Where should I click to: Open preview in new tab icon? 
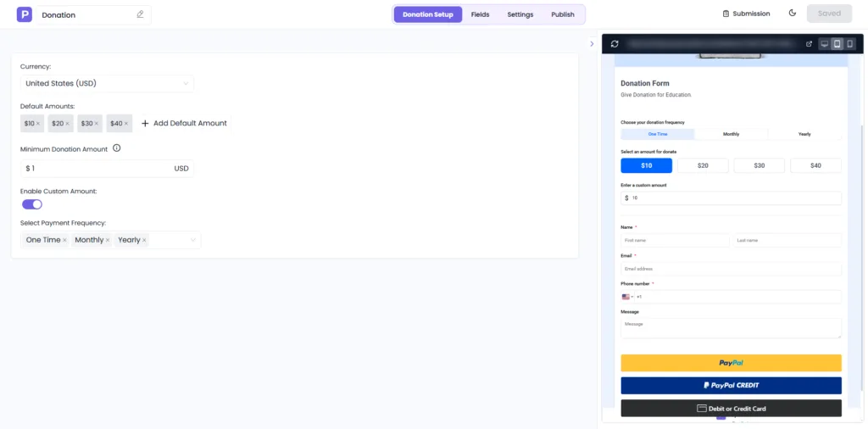coord(809,44)
